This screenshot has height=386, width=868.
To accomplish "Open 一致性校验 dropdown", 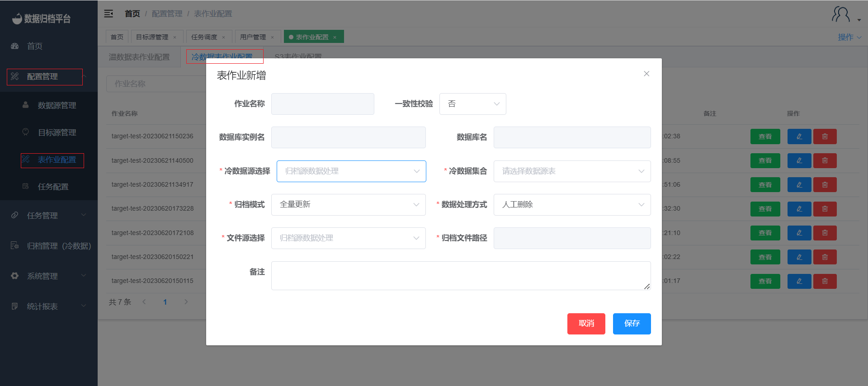I will 472,104.
